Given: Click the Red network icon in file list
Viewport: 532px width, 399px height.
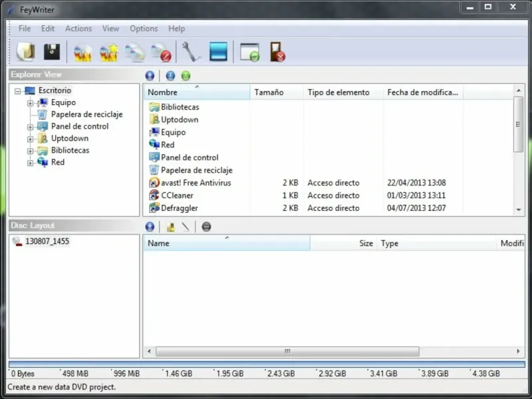Looking at the screenshot, I should [x=154, y=145].
